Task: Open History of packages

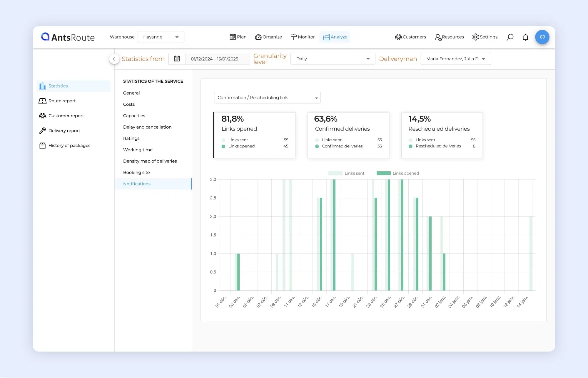Action: [69, 145]
